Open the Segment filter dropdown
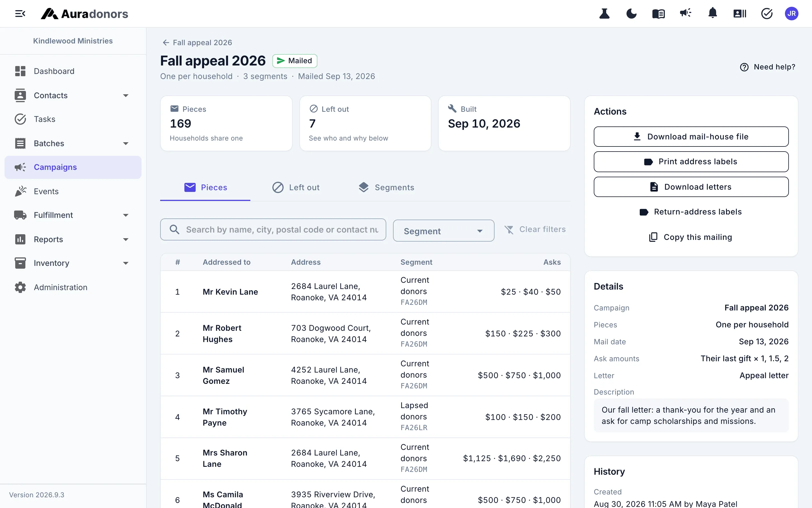Screen dimensions: 812x508 [x=443, y=231]
